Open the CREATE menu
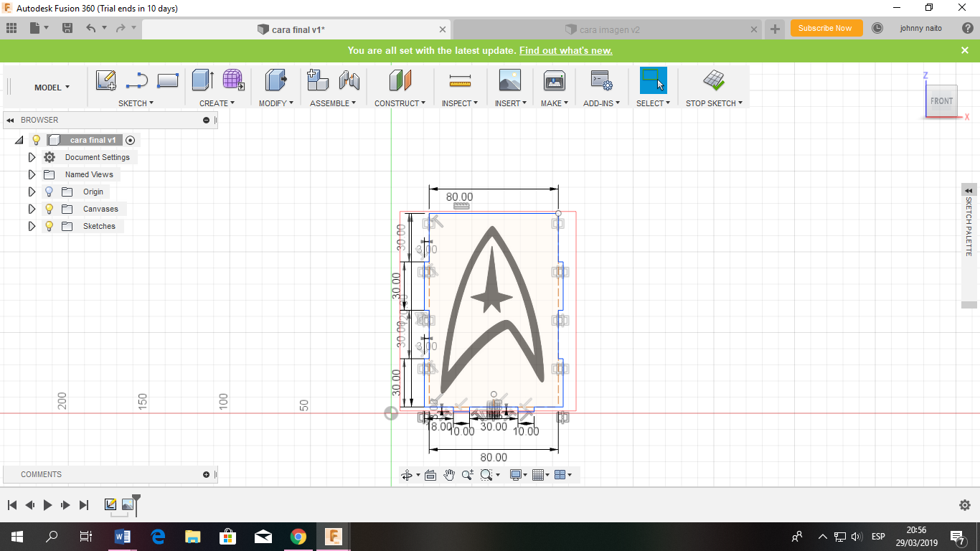980x551 pixels. (217, 103)
